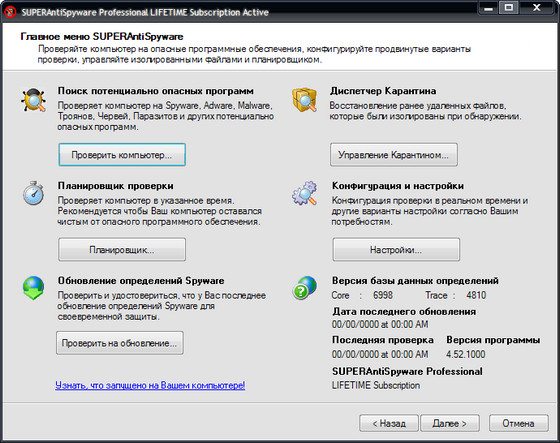The height and width of the screenshot is (443, 560).
Task: Click Проверить на обновление button
Action: coord(120,343)
